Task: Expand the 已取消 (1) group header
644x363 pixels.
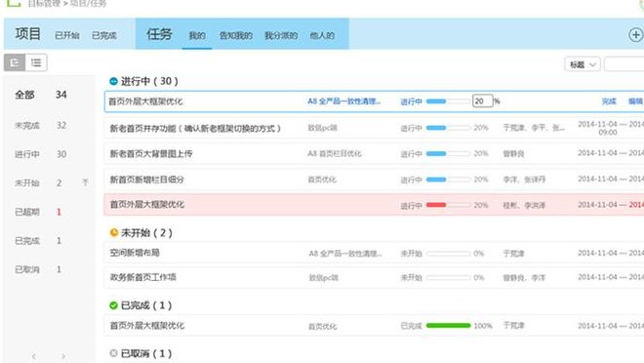Action: click(141, 353)
